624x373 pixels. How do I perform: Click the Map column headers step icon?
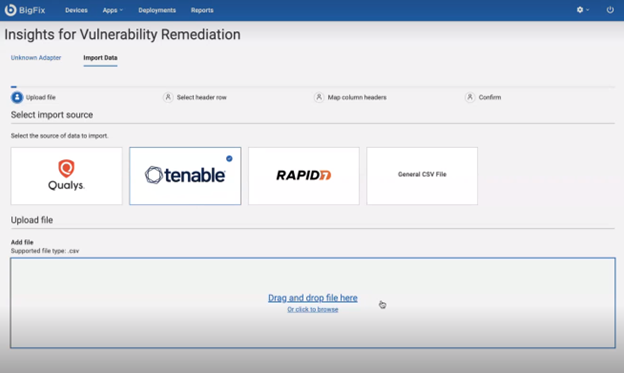(319, 97)
